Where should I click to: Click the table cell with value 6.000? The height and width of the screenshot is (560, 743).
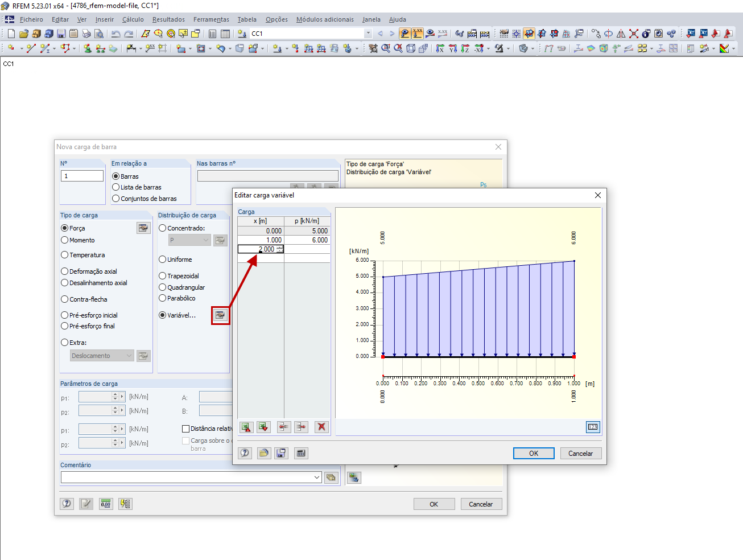(307, 240)
